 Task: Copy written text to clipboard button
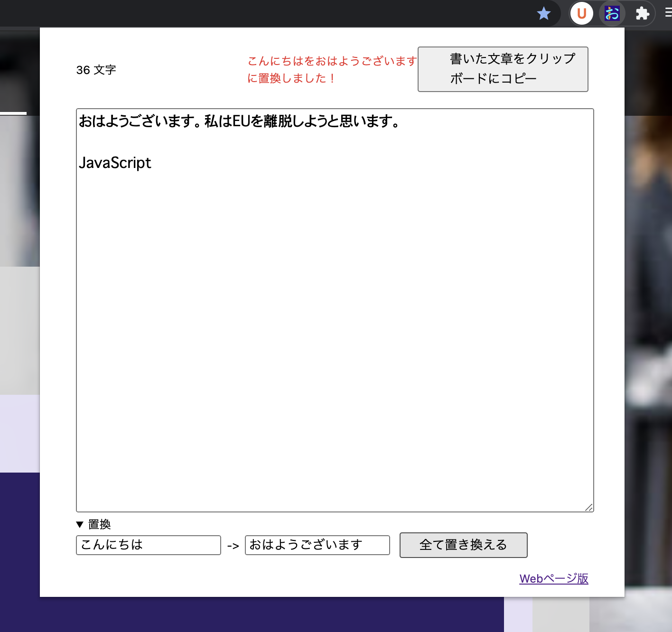tap(503, 69)
